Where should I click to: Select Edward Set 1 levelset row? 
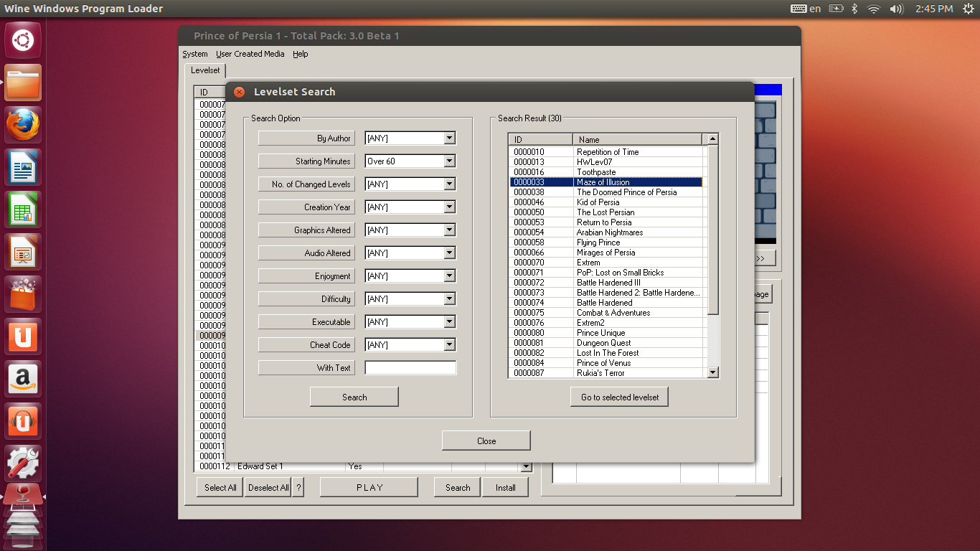[359, 466]
